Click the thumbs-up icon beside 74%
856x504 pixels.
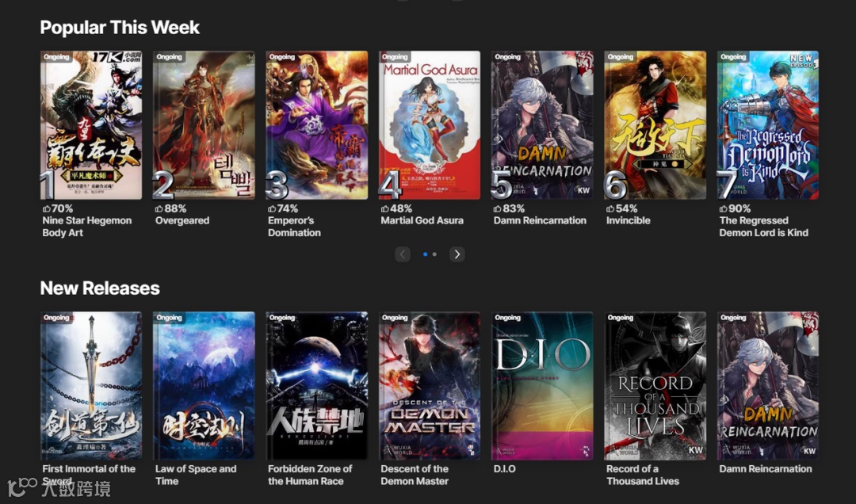(x=272, y=208)
